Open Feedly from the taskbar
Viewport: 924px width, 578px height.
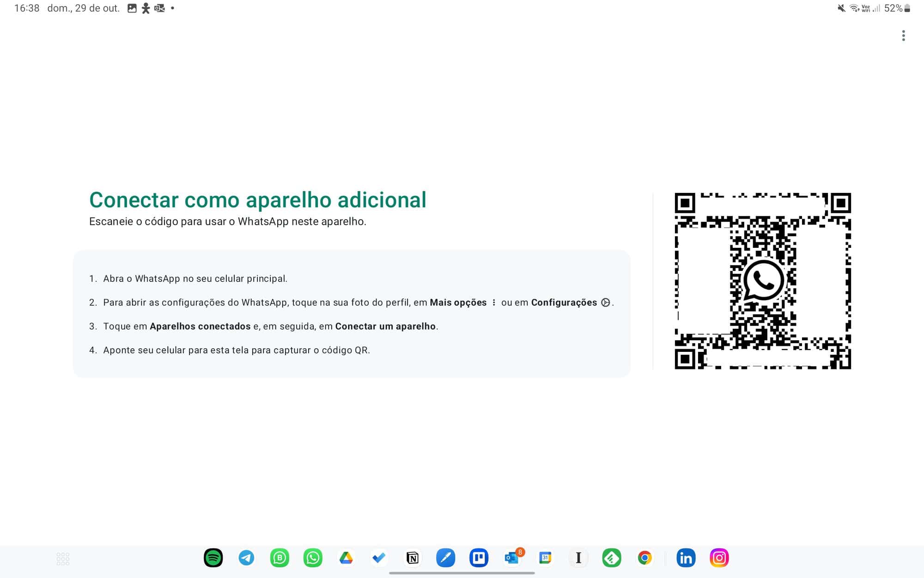(x=612, y=558)
